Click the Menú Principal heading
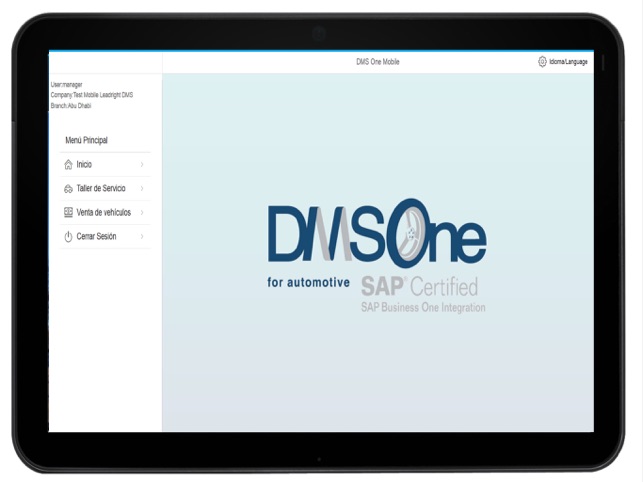The image size is (643, 482). pyautogui.click(x=87, y=140)
